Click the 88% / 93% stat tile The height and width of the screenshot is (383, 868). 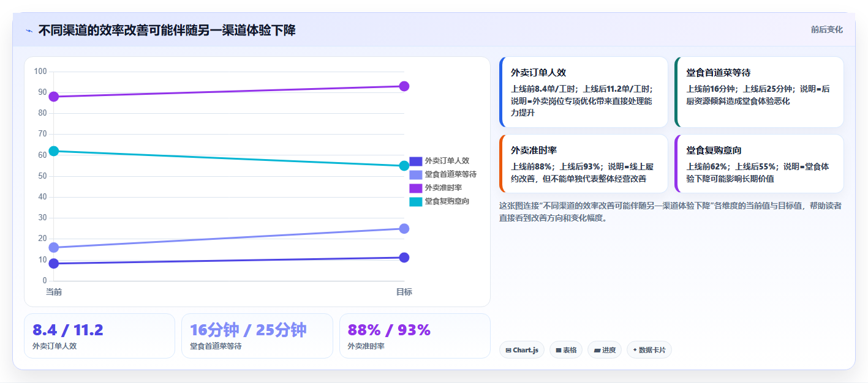point(415,336)
